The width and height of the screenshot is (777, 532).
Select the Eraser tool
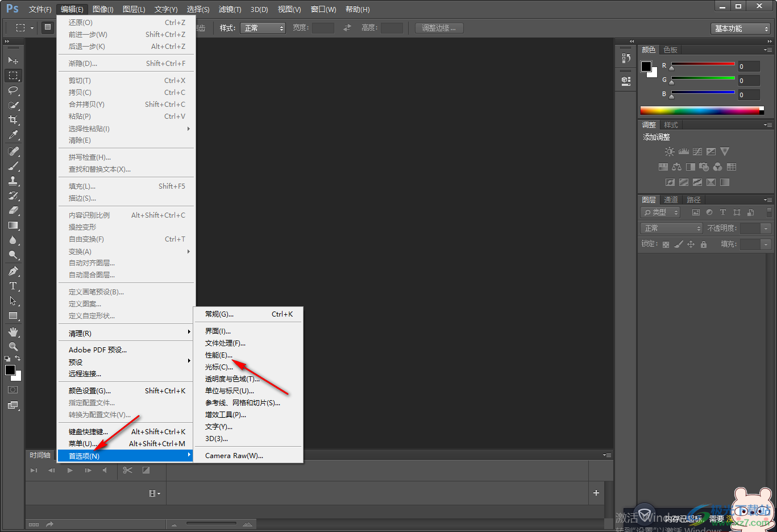[13, 210]
